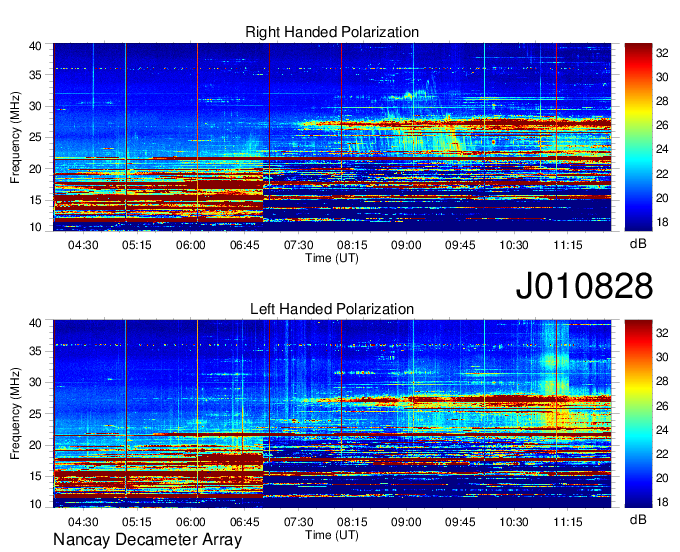The image size is (680, 552).
Task: Click the 09:00 tick of the upper plot
Action: [x=406, y=245]
